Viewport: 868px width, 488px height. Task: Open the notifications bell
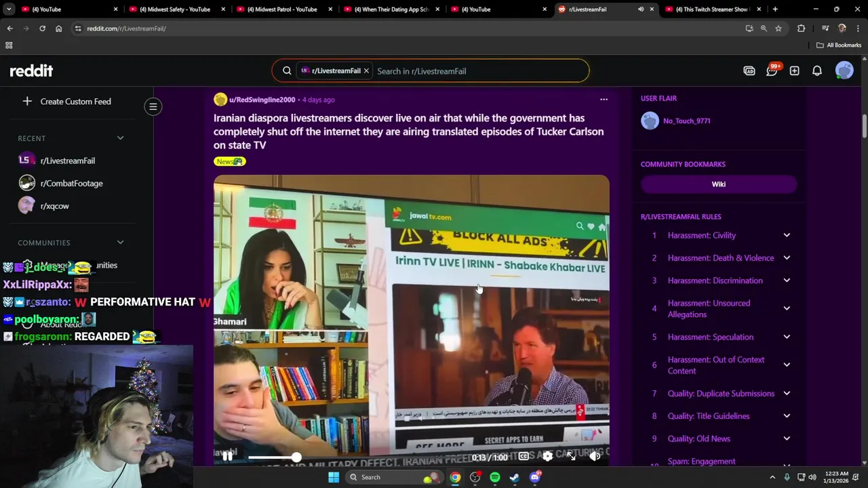click(817, 70)
